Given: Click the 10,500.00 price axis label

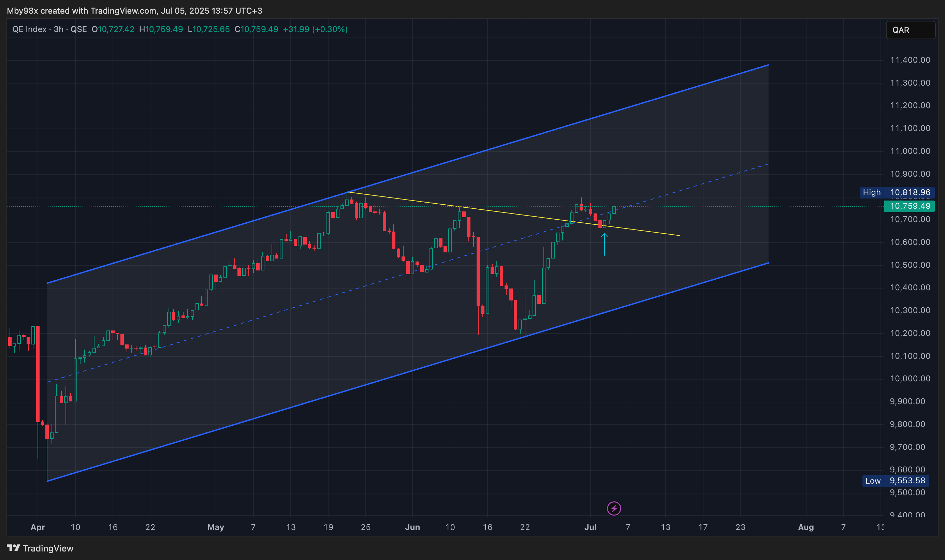Looking at the screenshot, I should click(910, 265).
